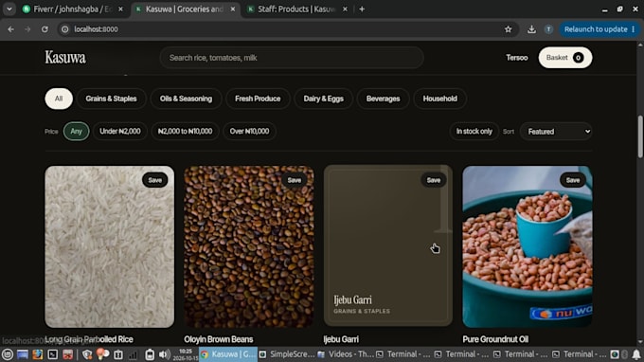View site information icon in address bar
The height and width of the screenshot is (362, 644).
click(65, 29)
